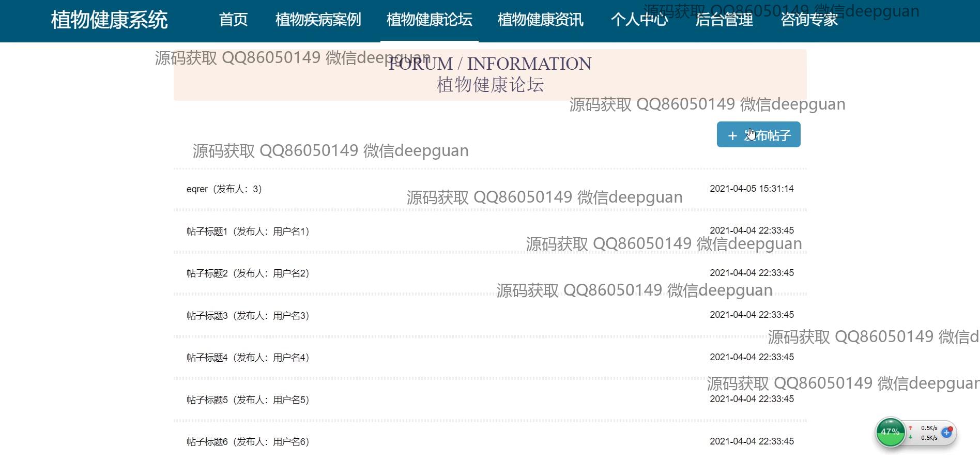
Task: Click the 0.5K/s upload speed indicator
Action: [924, 428]
